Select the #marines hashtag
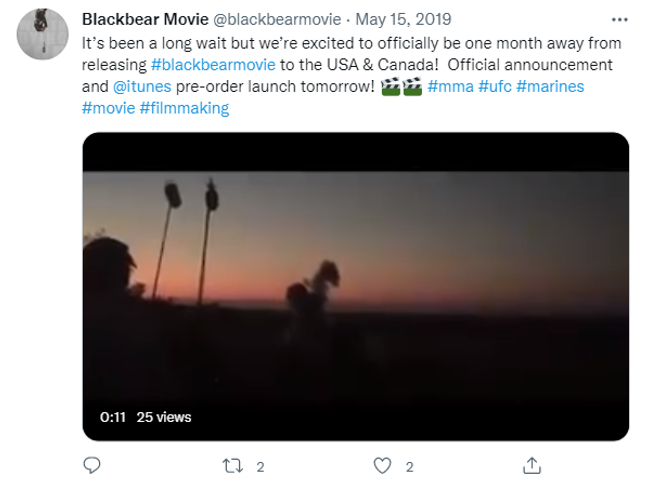The height and width of the screenshot is (480, 667). point(550,86)
